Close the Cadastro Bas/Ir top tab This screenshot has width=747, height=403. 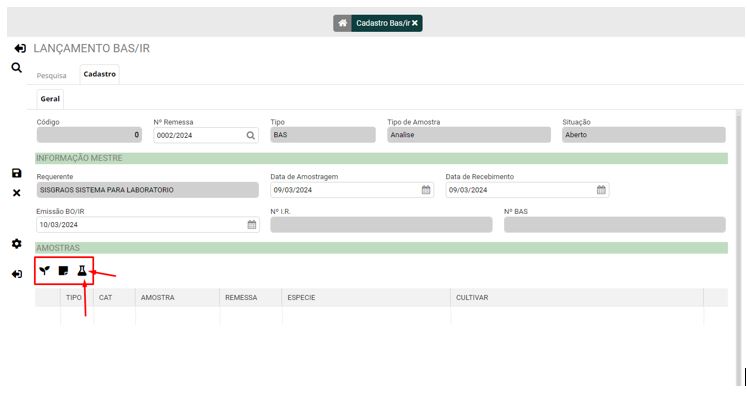point(415,23)
